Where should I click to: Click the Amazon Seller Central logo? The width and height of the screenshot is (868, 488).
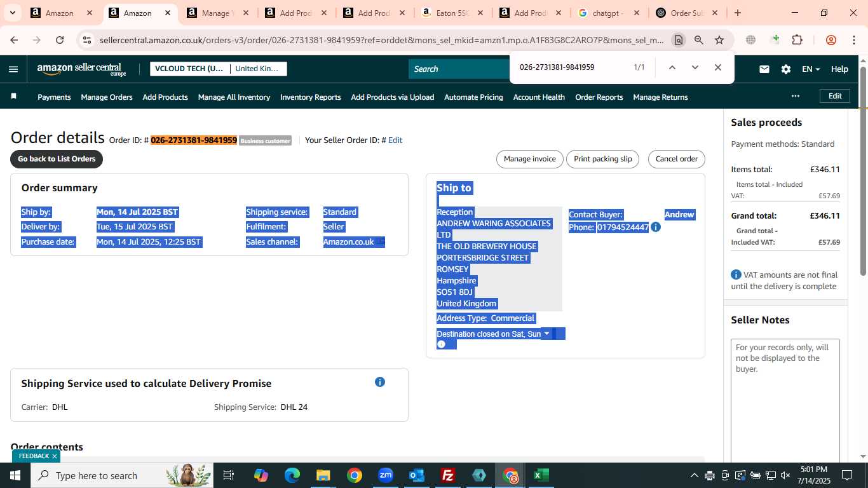click(x=81, y=69)
